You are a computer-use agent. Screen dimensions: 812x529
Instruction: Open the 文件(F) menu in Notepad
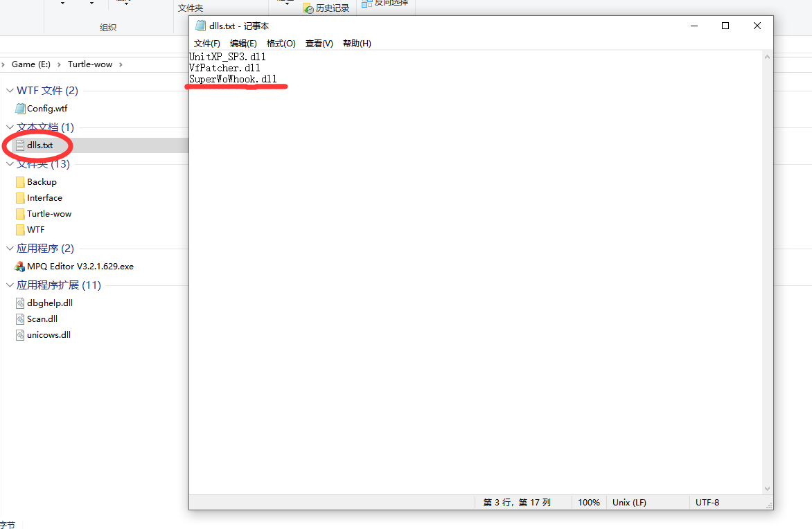pos(207,44)
